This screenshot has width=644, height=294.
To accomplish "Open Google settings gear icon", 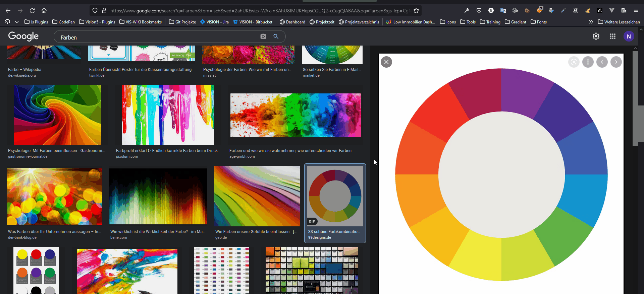I will 596,36.
